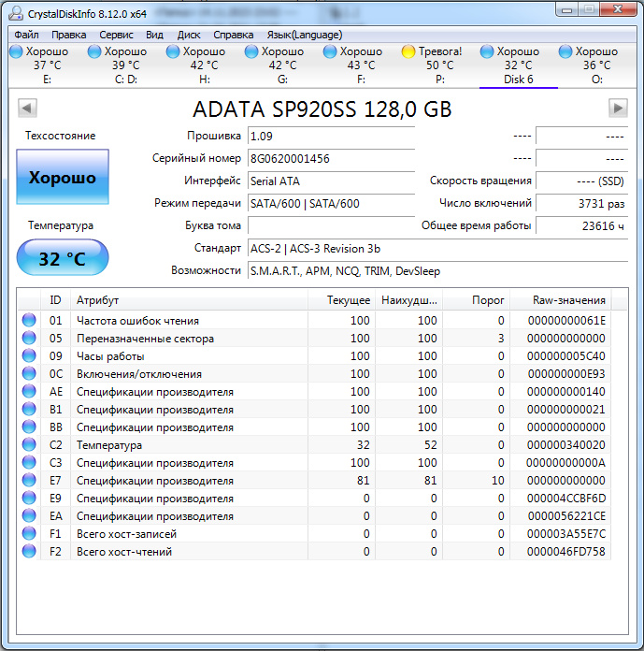Open the Сервис menu
The width and height of the screenshot is (644, 651).
click(x=116, y=35)
